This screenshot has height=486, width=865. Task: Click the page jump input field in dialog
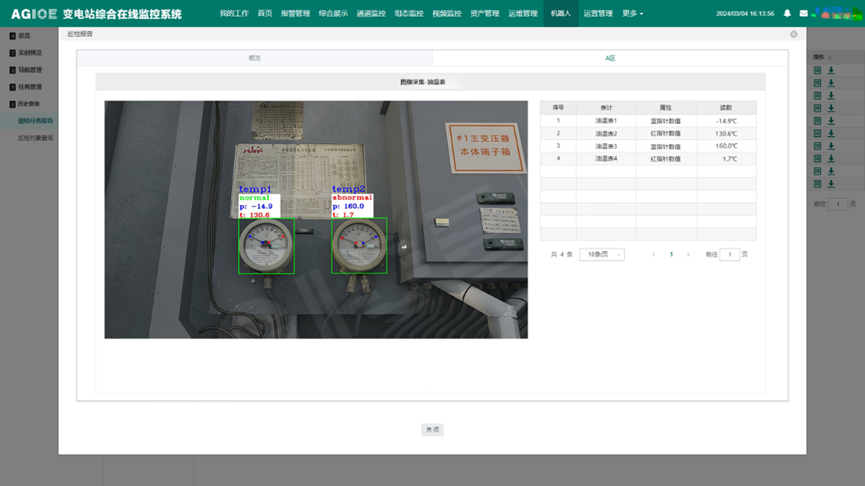pyautogui.click(x=730, y=255)
